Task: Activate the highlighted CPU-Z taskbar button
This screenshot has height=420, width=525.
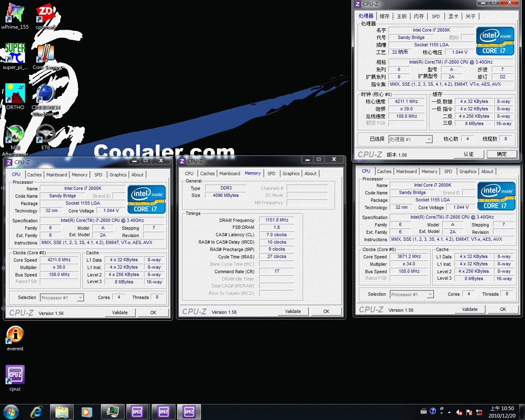Action: (x=189, y=412)
